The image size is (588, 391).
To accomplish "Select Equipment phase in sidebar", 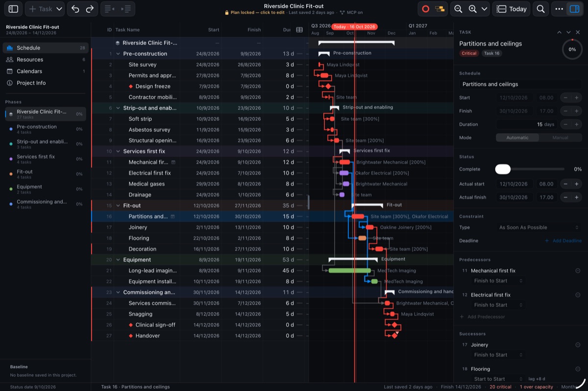I will click(x=45, y=189).
